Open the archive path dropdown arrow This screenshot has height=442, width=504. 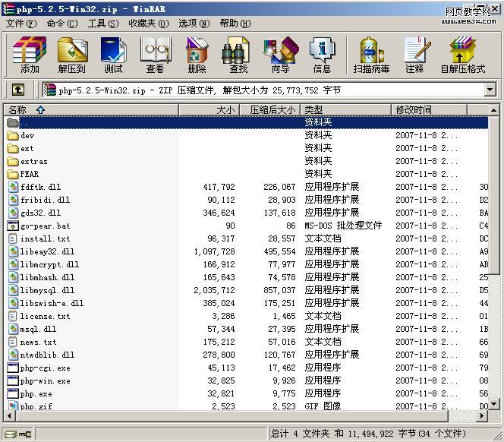coord(490,90)
